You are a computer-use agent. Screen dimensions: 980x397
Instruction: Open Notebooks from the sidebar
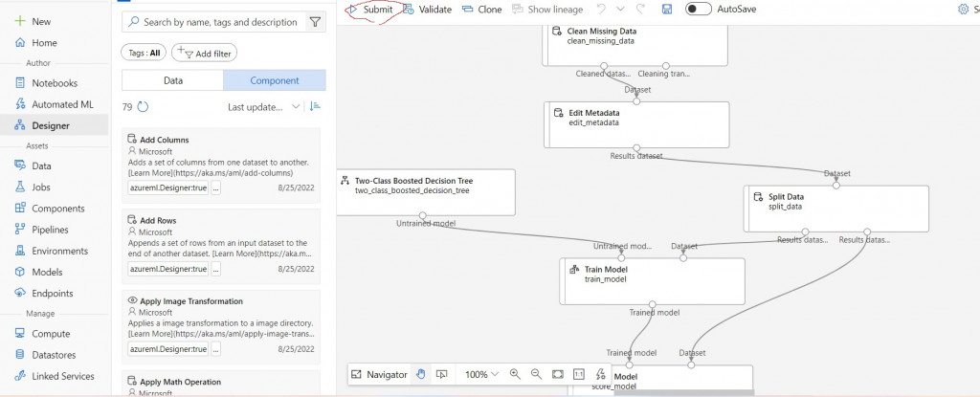click(46, 82)
